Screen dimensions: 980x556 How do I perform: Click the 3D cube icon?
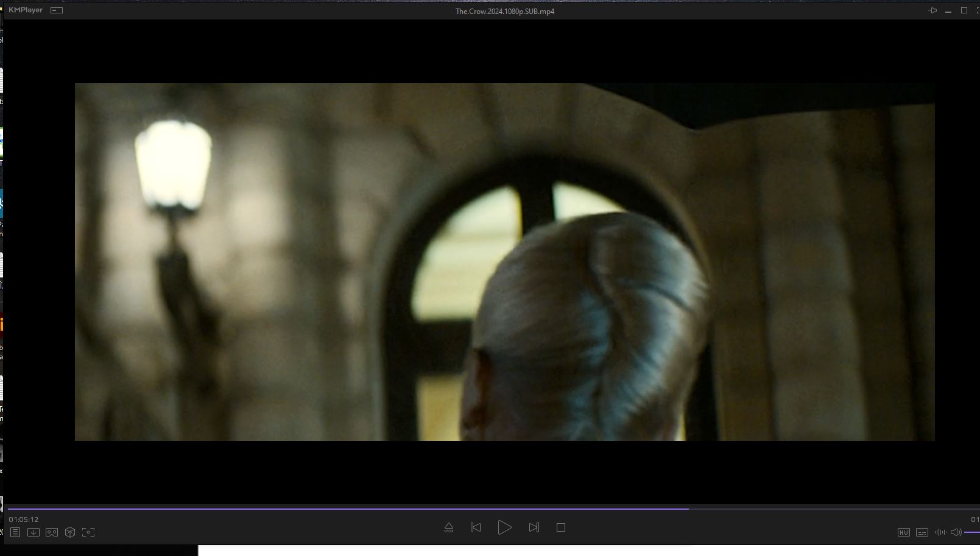70,532
